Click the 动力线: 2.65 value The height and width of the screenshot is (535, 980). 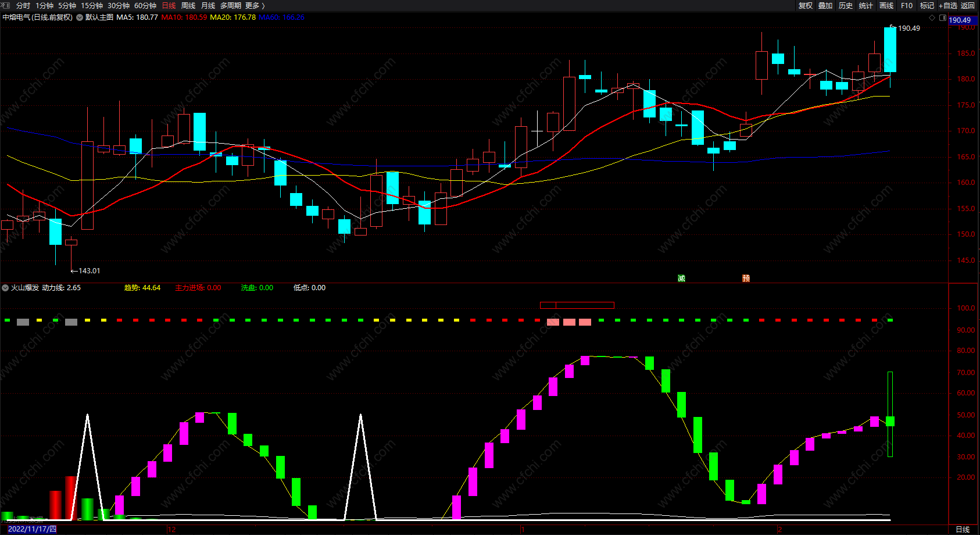pyautogui.click(x=62, y=288)
